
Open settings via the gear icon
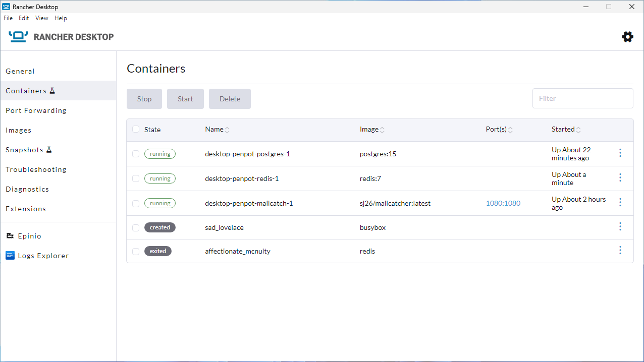tap(627, 36)
